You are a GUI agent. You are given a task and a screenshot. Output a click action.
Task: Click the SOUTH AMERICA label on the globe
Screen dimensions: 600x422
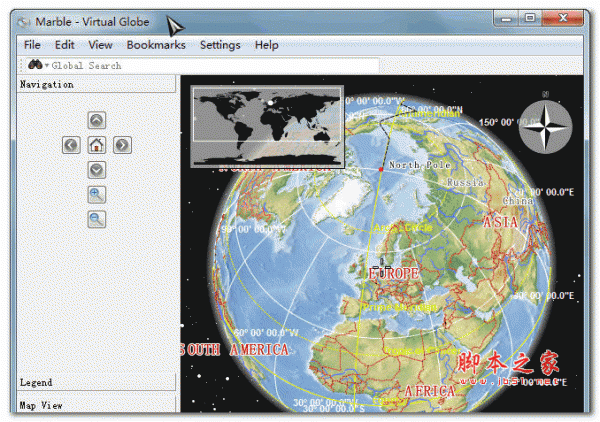[234, 350]
